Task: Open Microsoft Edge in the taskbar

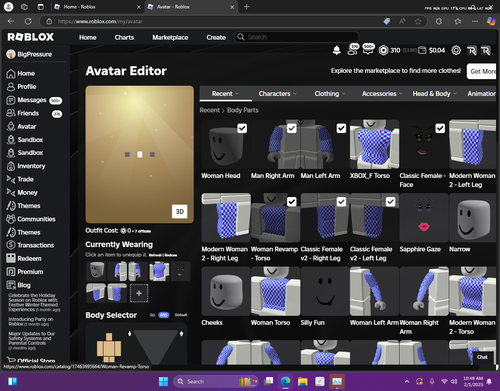Action: point(285,381)
